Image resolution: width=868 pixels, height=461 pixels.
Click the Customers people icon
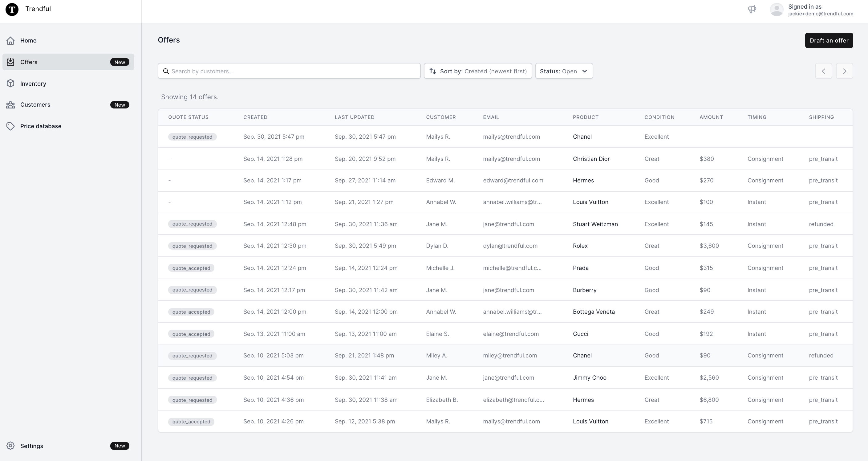[10, 105]
